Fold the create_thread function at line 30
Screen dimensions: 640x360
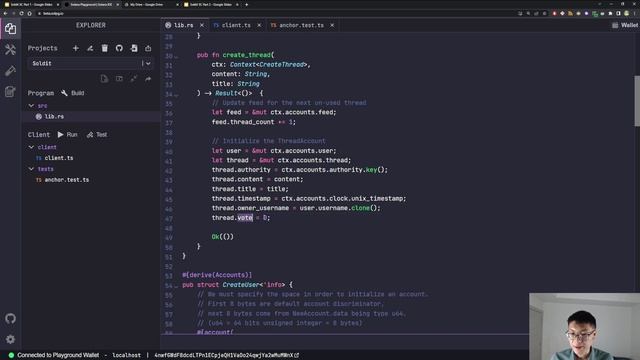[176, 56]
